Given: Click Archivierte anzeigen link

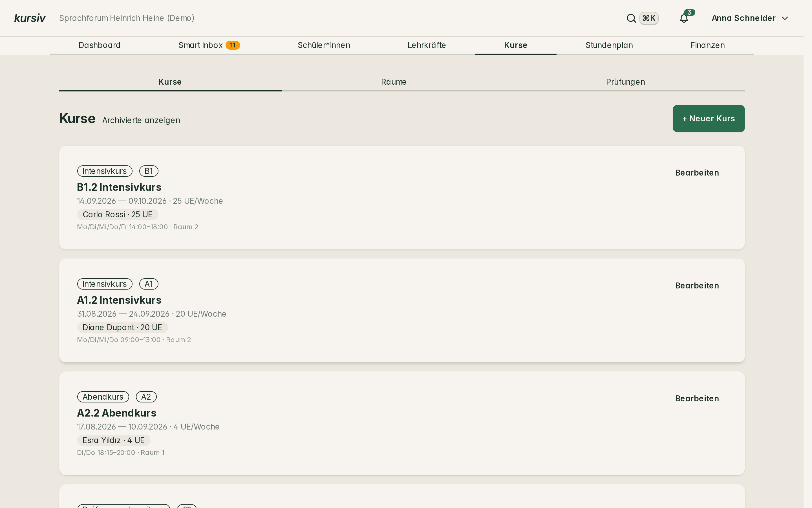Looking at the screenshot, I should (141, 120).
